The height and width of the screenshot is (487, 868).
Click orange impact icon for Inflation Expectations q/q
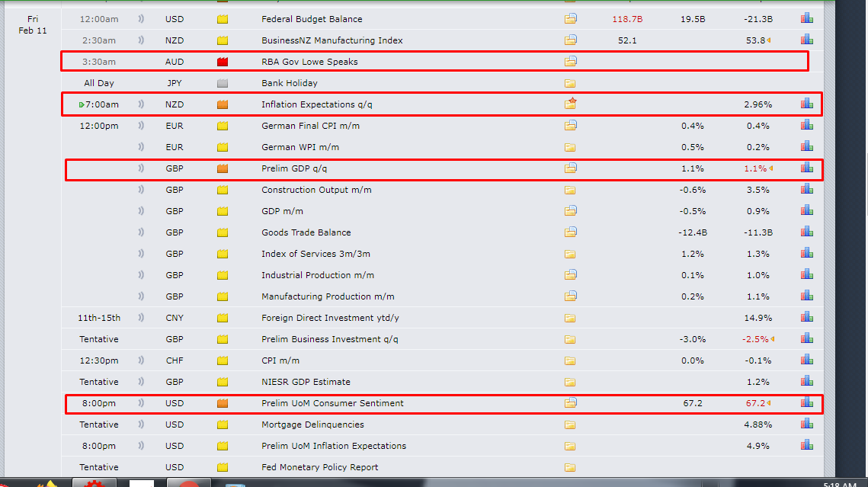(223, 104)
